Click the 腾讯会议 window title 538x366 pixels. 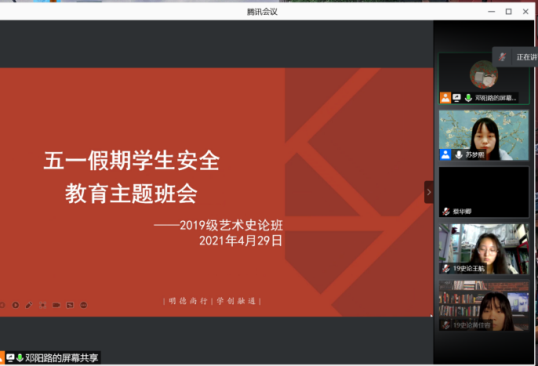point(262,12)
